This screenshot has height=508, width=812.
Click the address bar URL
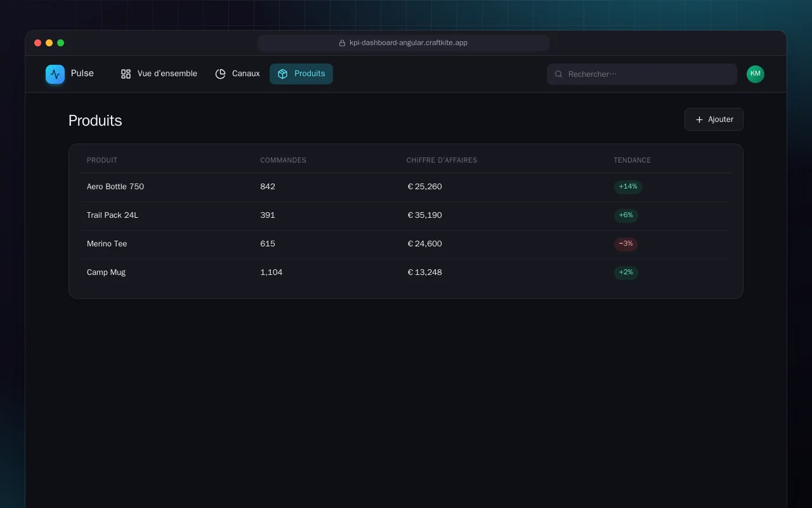[409, 43]
